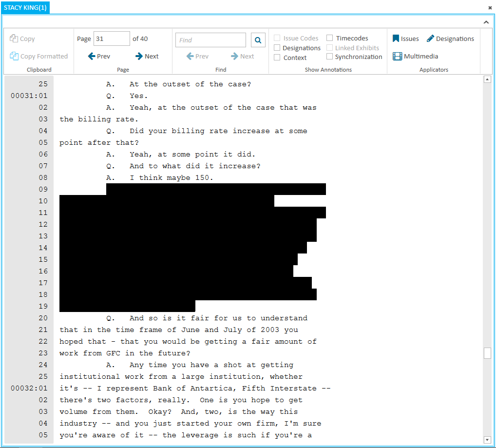Collapse the ribbon with the chevron
The image size is (496, 448).
(486, 22)
